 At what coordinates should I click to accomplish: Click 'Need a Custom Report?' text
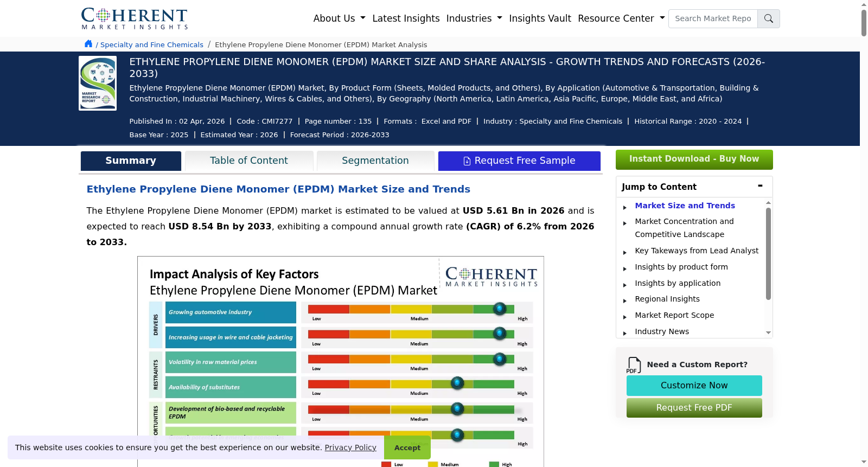click(697, 364)
